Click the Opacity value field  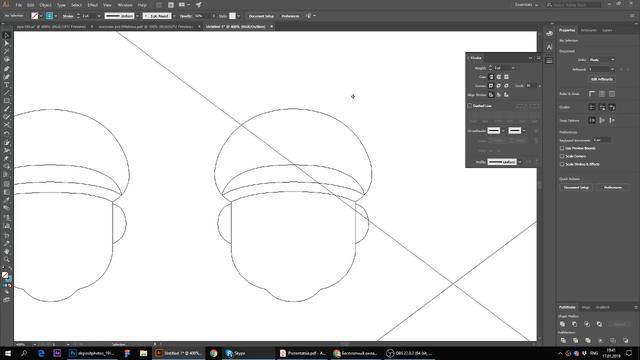[202, 16]
